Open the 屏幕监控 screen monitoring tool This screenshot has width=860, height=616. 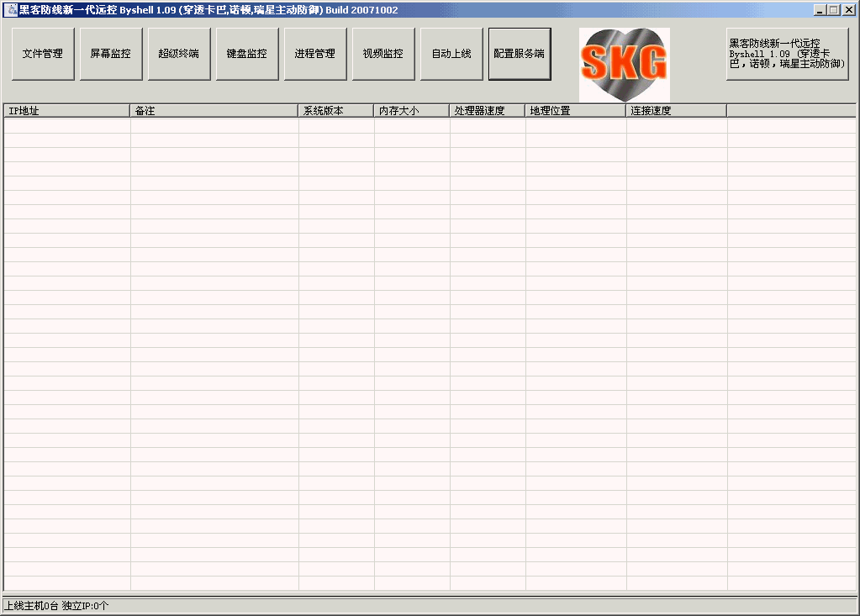(x=110, y=54)
